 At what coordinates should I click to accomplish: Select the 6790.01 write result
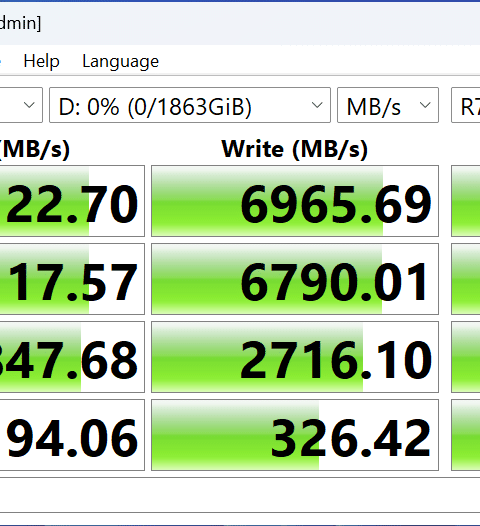pyautogui.click(x=295, y=279)
